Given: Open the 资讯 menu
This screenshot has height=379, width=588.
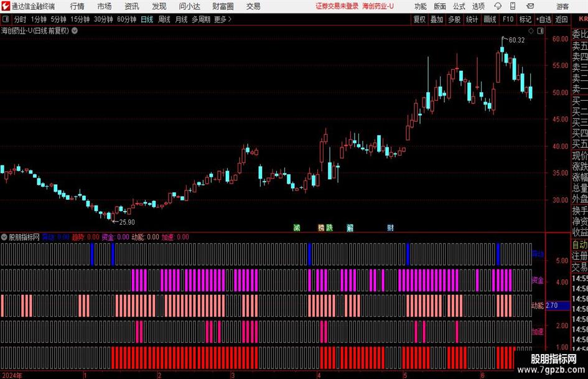Looking at the screenshot, I should click(132, 6).
